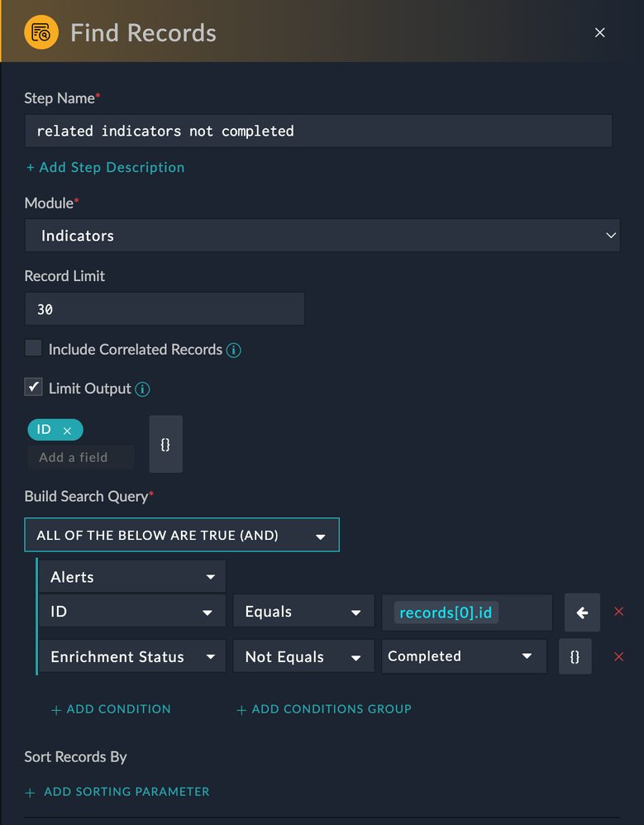
Task: Enable Include Correlated Records checkbox
Action: (33, 348)
